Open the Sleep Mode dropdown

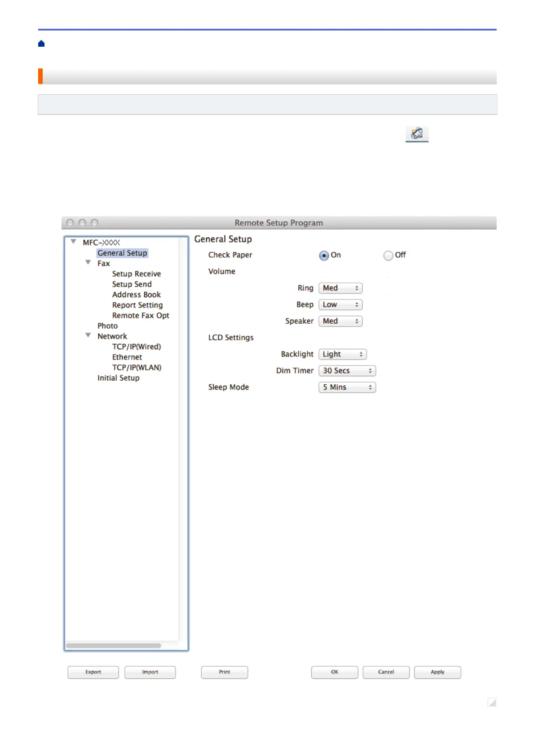[x=347, y=387]
